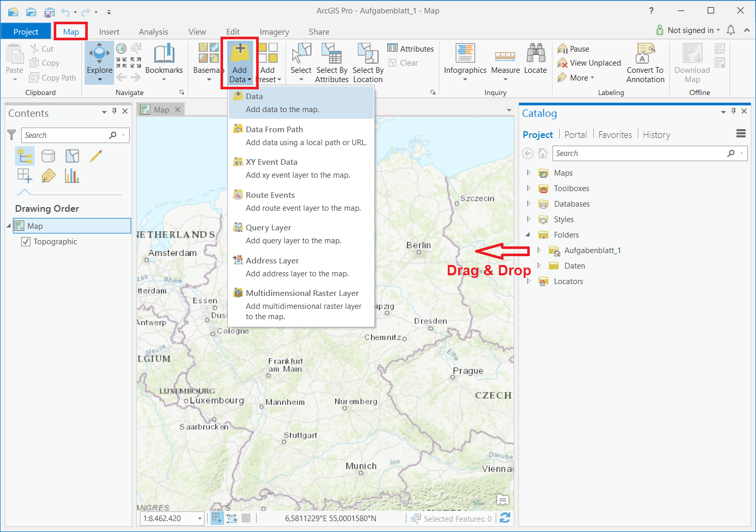Expand the Daten folder node
The image size is (756, 532).
(x=539, y=266)
